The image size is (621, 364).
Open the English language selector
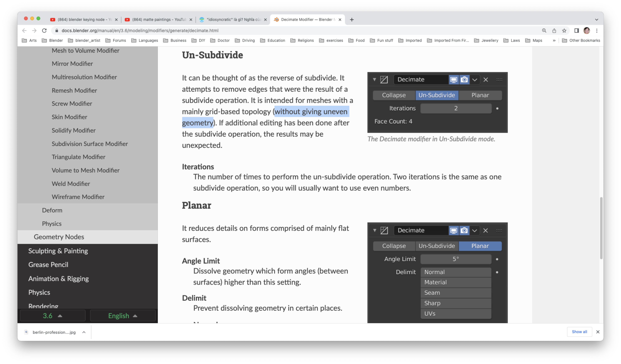(123, 316)
